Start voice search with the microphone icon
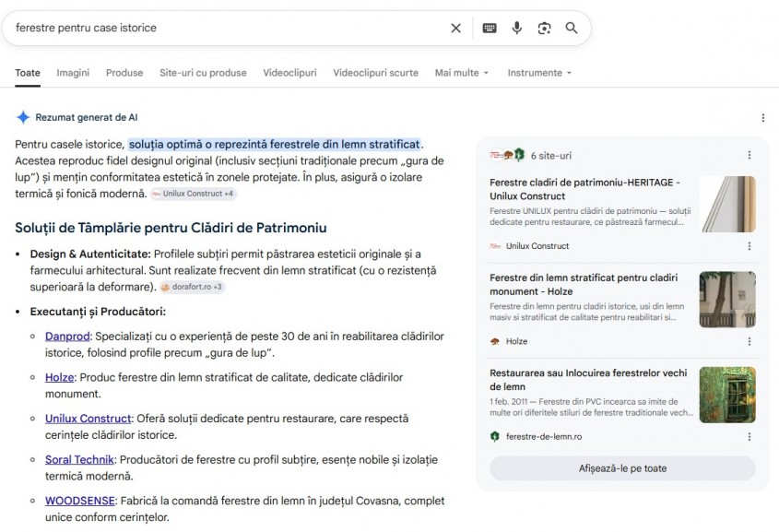The height and width of the screenshot is (532, 779). (x=516, y=28)
